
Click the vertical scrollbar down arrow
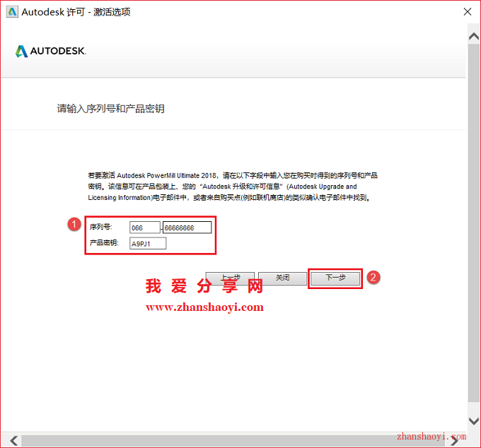pos(474,421)
